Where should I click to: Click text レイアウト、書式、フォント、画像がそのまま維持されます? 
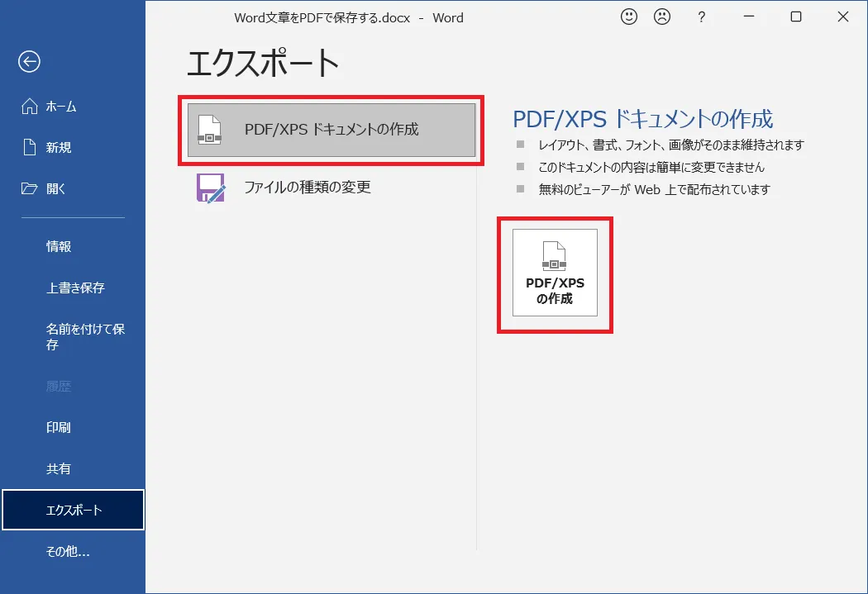(671, 145)
